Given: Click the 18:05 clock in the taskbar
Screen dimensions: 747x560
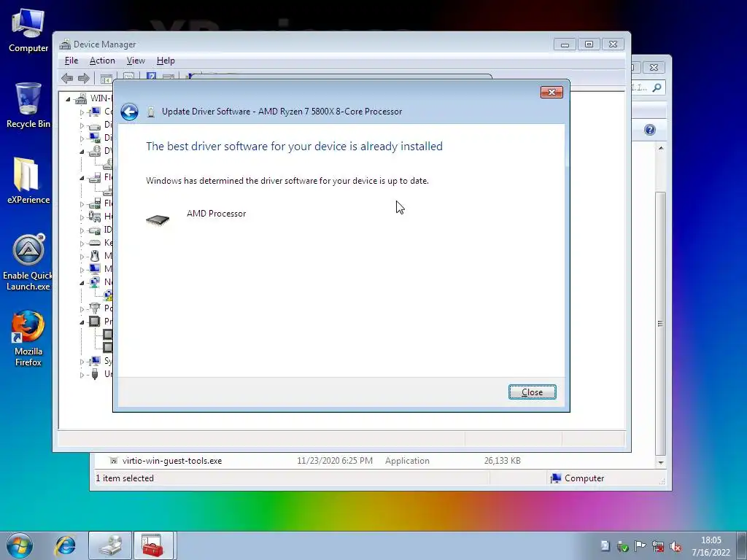Looking at the screenshot, I should click(711, 540).
